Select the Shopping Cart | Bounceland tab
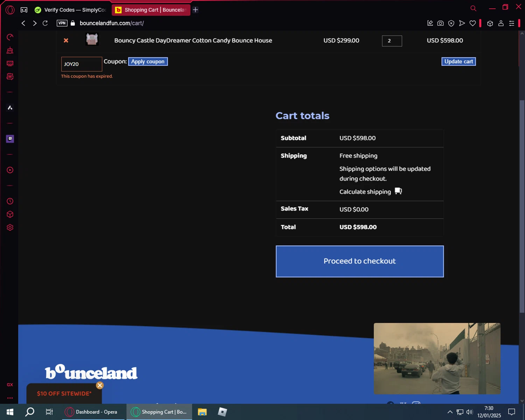The width and height of the screenshot is (525, 420). [x=151, y=10]
